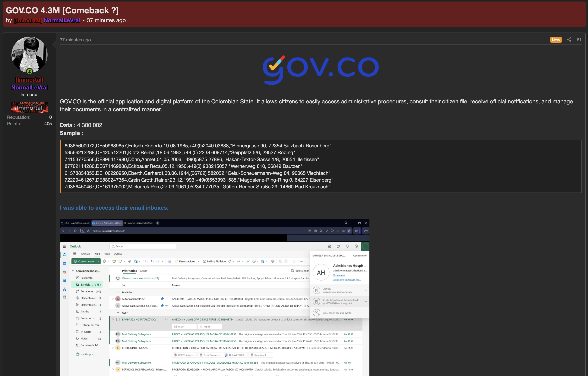The height and width of the screenshot is (376, 588).
Task: Switch to the Vista ribbon tab
Action: (107, 254)
